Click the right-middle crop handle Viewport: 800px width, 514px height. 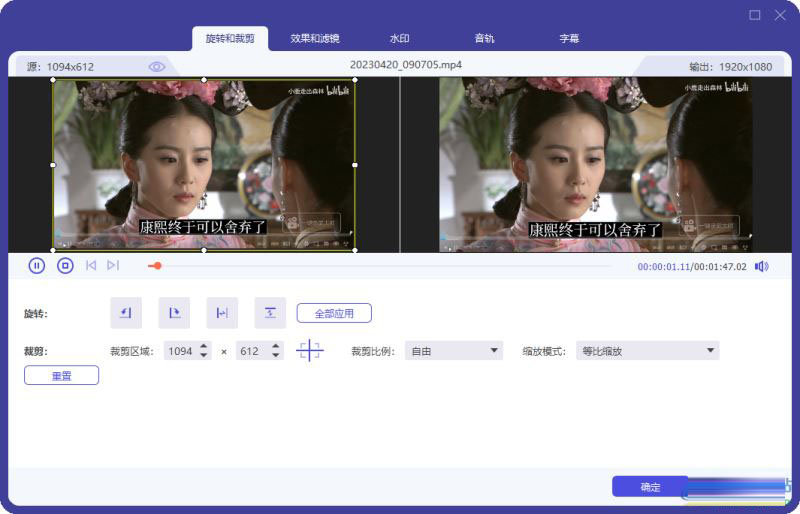[x=355, y=165]
